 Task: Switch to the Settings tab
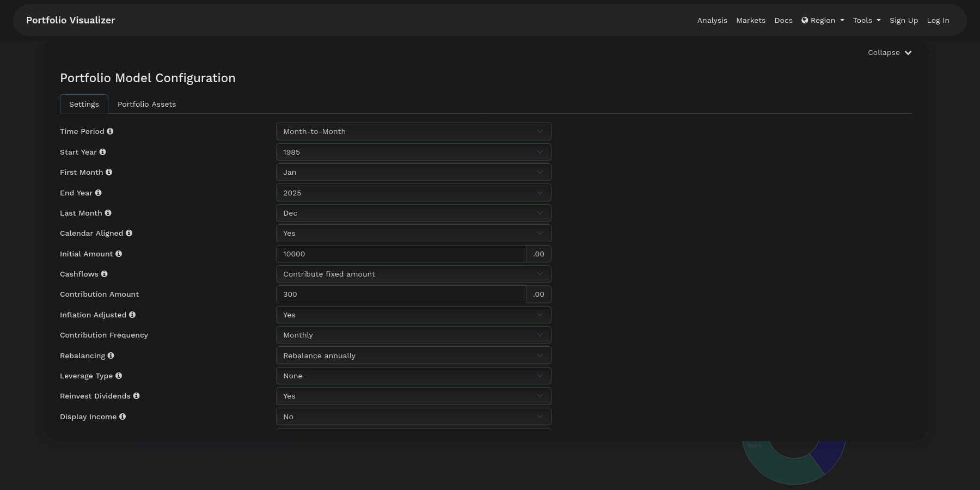(x=84, y=104)
